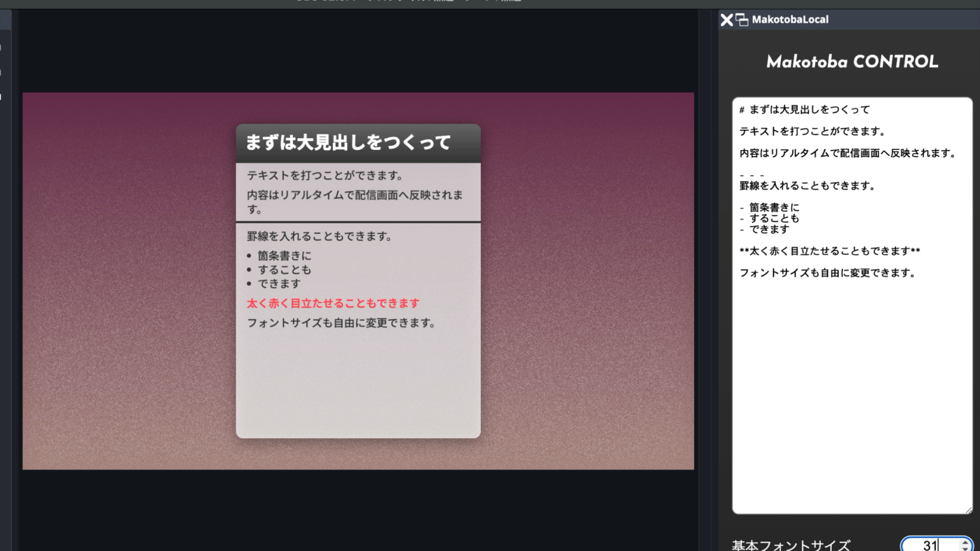
Task: Click the '- - -' rule line in editor
Action: coord(752,176)
